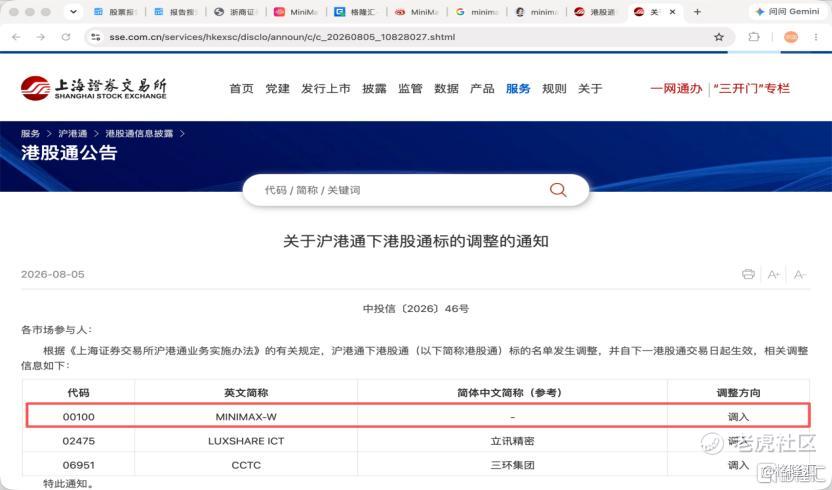
Task: Click document number 中投信〔2026〕46号
Action: point(416,308)
